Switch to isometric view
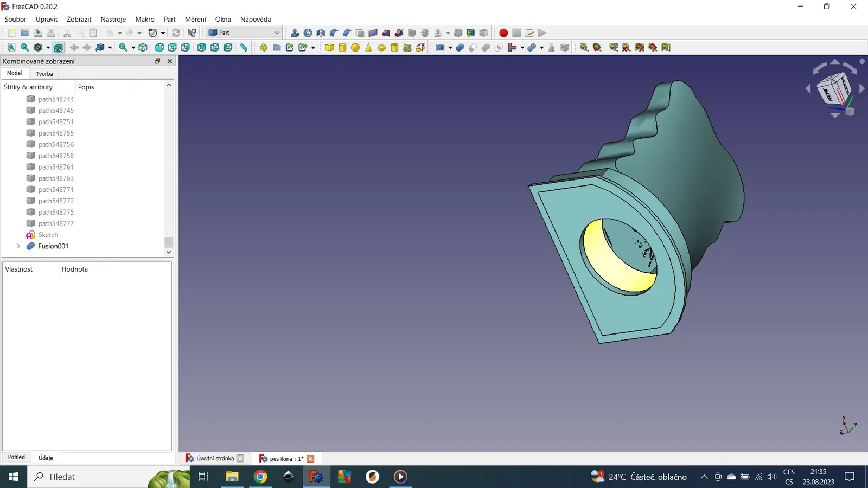 [x=143, y=48]
